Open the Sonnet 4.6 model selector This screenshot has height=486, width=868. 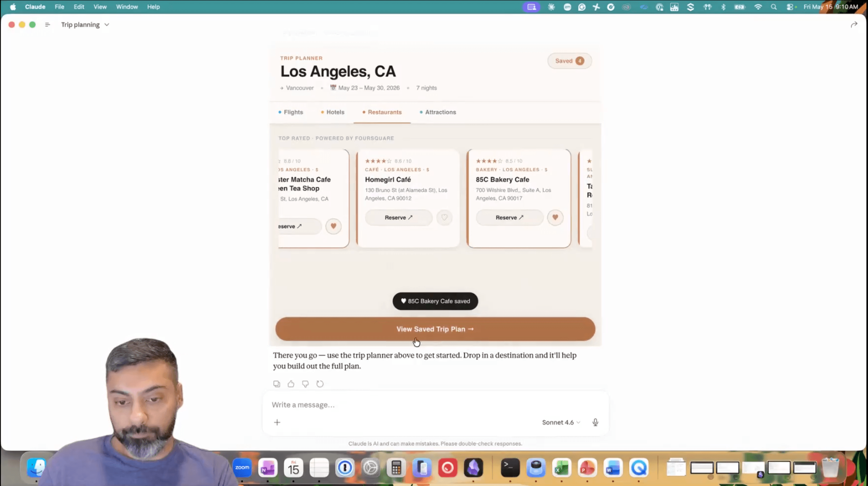[561, 422]
